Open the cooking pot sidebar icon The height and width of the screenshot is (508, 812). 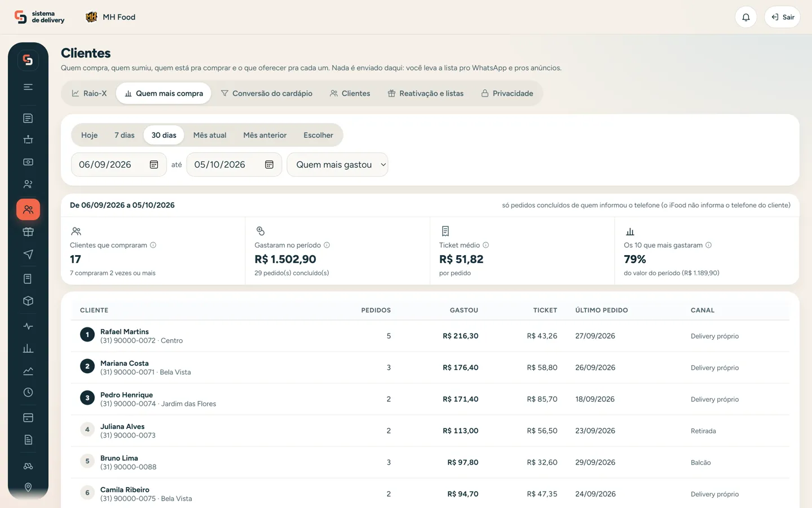pyautogui.click(x=28, y=139)
